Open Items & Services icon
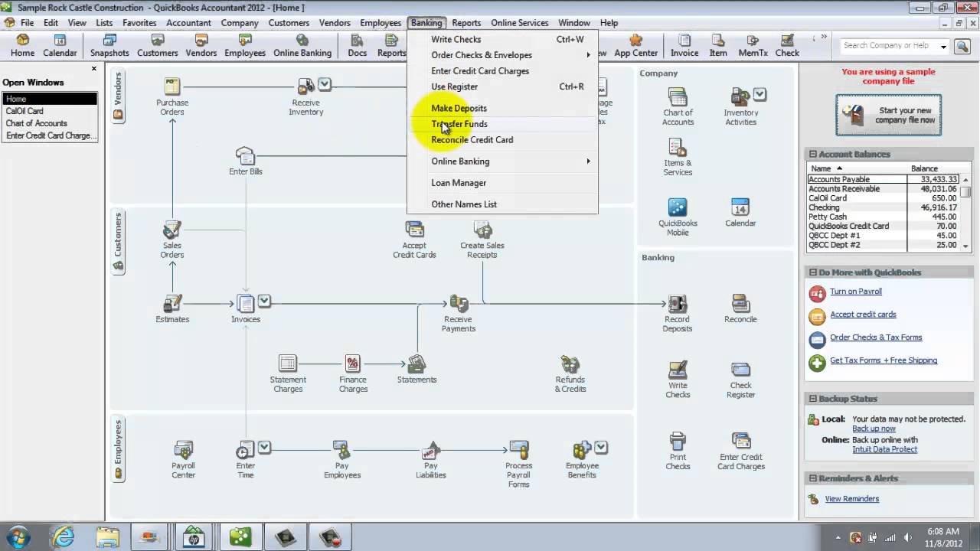This screenshot has height=551, width=980. pos(678,147)
